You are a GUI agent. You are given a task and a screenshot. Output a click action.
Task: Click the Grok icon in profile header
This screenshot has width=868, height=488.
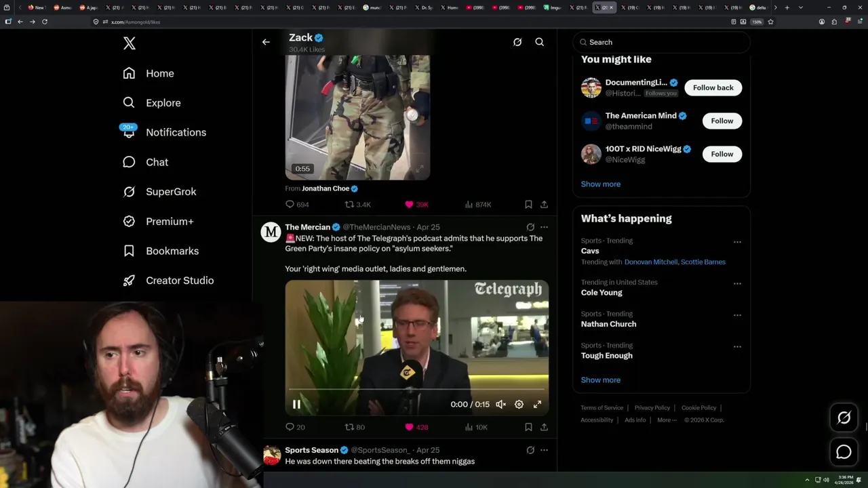click(517, 42)
